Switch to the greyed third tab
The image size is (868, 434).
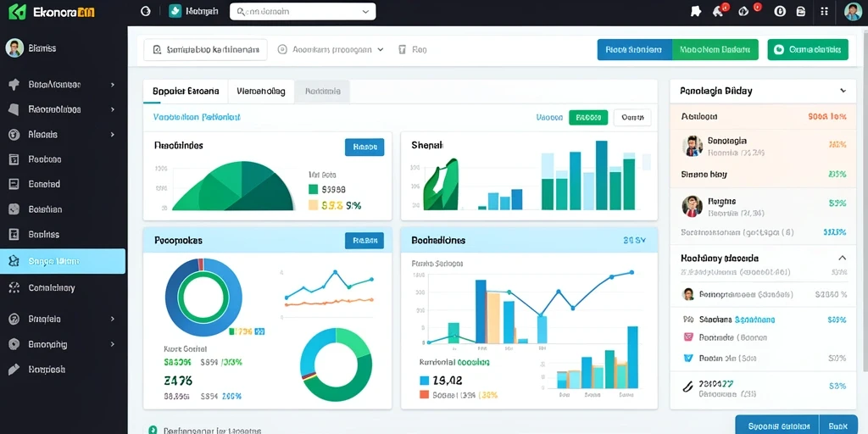click(322, 92)
